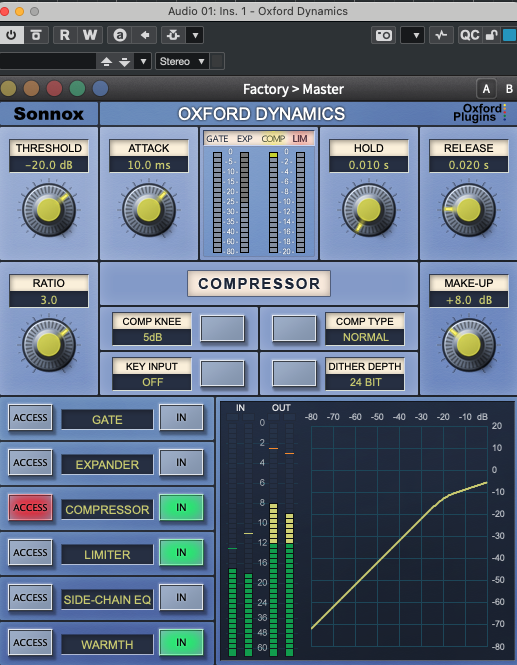
Task: Click the waveform pulse icon
Action: (441, 35)
